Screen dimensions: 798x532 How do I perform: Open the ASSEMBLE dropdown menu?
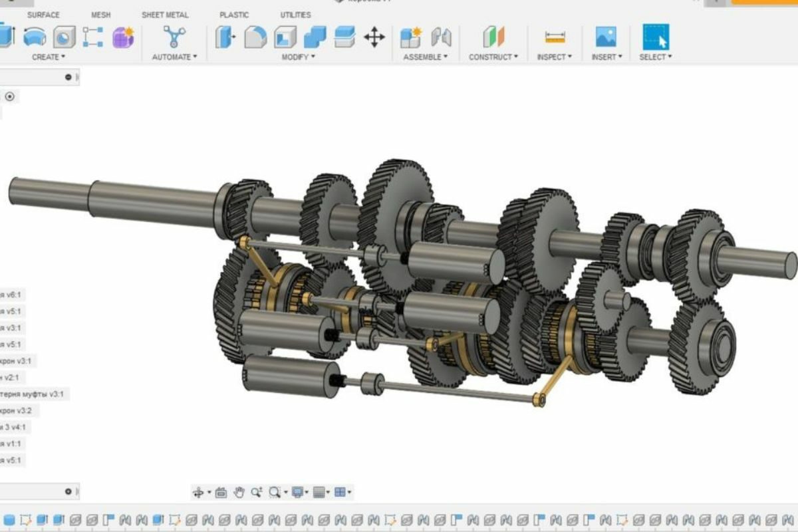click(x=425, y=57)
